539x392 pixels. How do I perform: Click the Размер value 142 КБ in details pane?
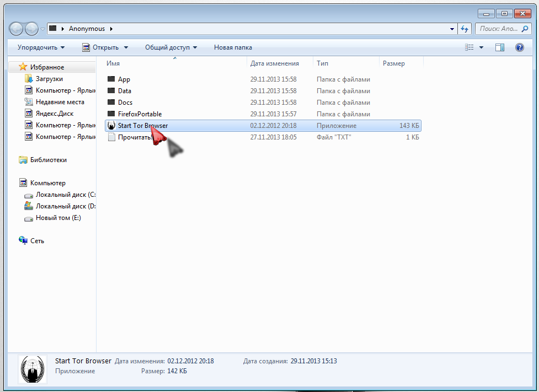click(177, 371)
